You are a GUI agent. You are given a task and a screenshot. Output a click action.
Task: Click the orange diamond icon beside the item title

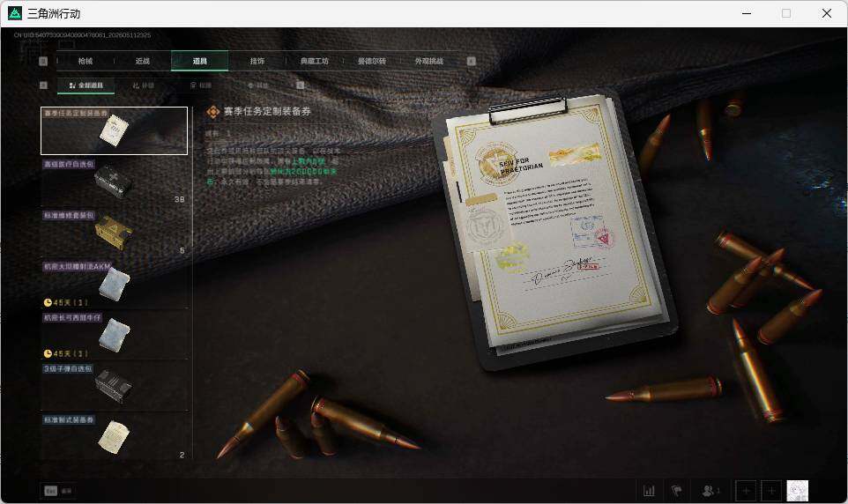tap(212, 112)
